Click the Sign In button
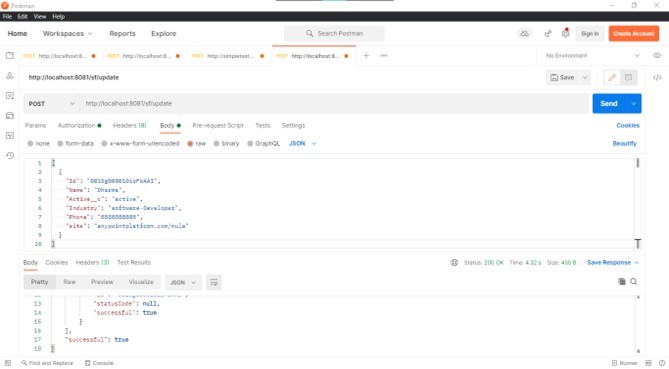 [590, 33]
